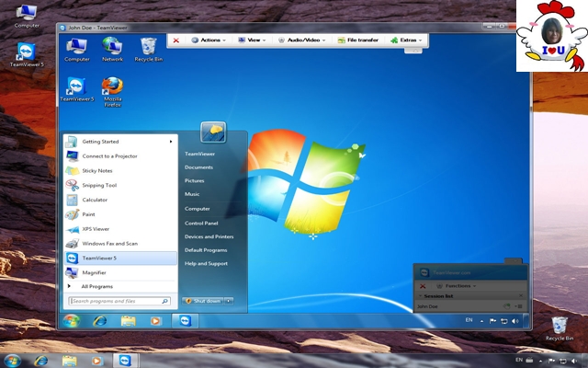Click the Action Center flag on the remote tray
Image resolution: width=588 pixels, height=368 pixels.
[x=492, y=321]
